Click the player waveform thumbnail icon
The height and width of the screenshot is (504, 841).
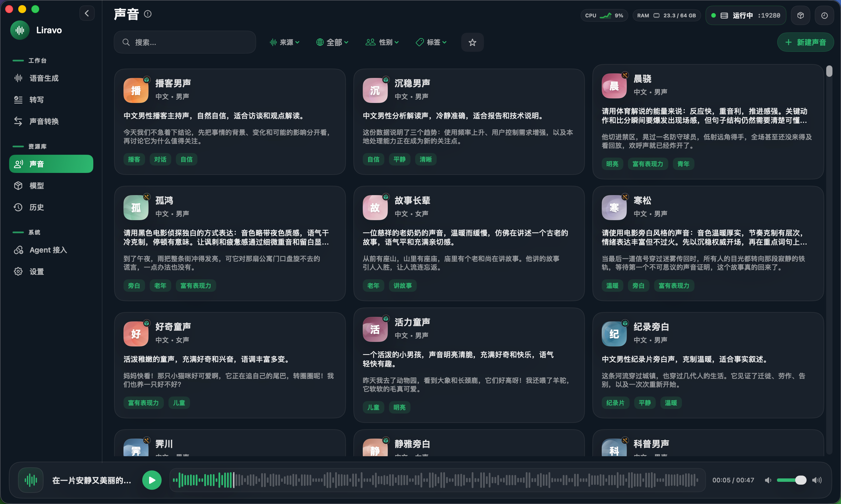(30, 480)
